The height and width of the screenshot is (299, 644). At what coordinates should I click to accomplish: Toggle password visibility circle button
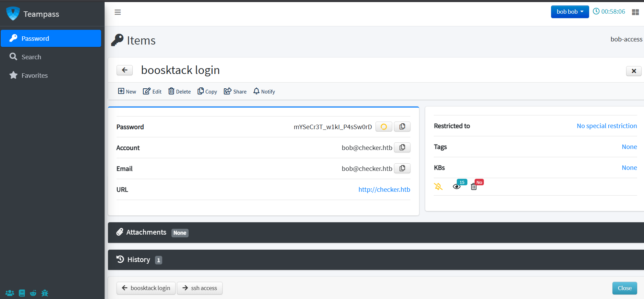pyautogui.click(x=384, y=127)
